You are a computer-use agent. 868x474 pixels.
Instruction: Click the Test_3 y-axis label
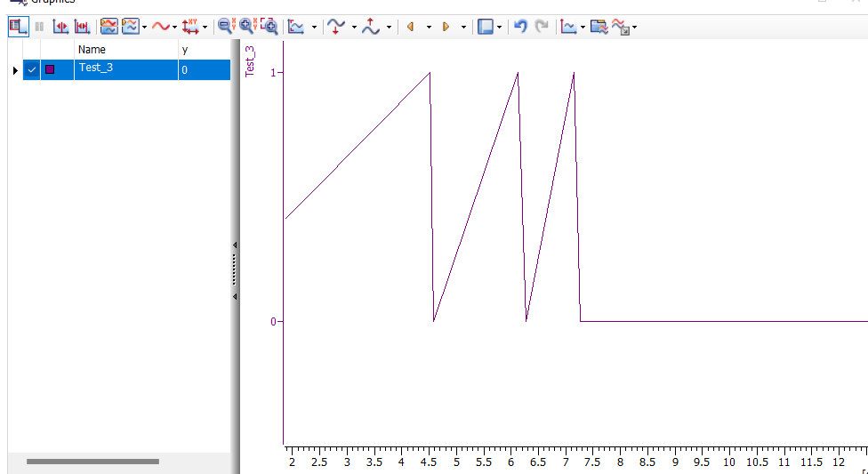[250, 61]
